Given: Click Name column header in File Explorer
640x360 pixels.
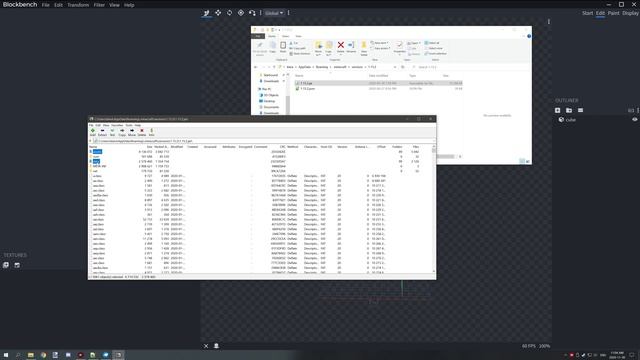Looking at the screenshot, I should (299, 76).
